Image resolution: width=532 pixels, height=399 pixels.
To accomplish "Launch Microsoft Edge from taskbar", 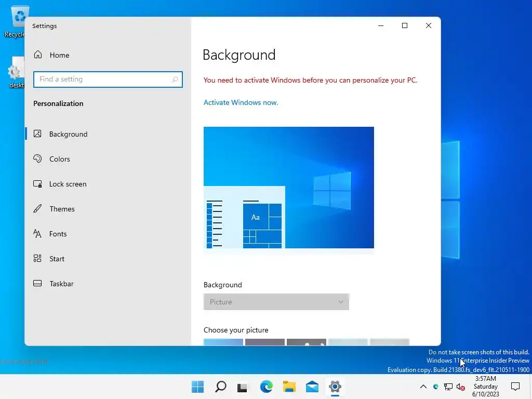I will point(267,387).
